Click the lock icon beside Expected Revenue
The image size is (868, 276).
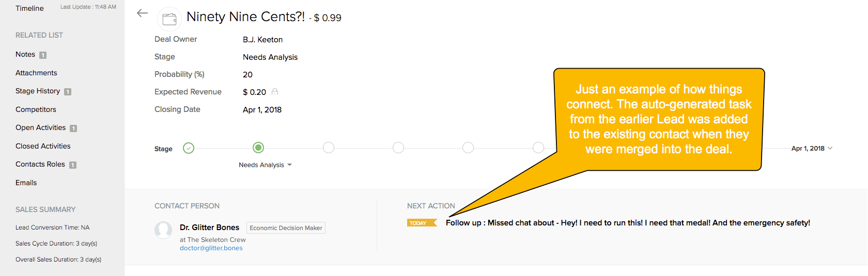275,92
